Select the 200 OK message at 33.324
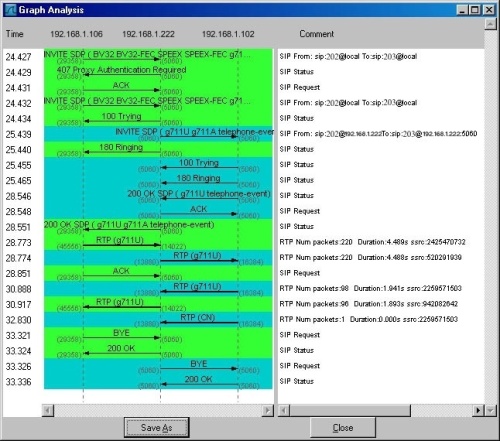The width and height of the screenshot is (500, 441). tap(121, 348)
